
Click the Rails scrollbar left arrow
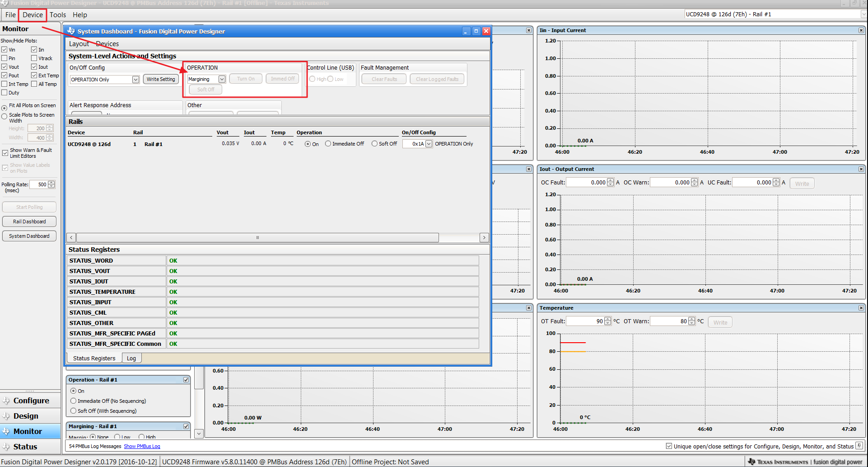[71, 237]
